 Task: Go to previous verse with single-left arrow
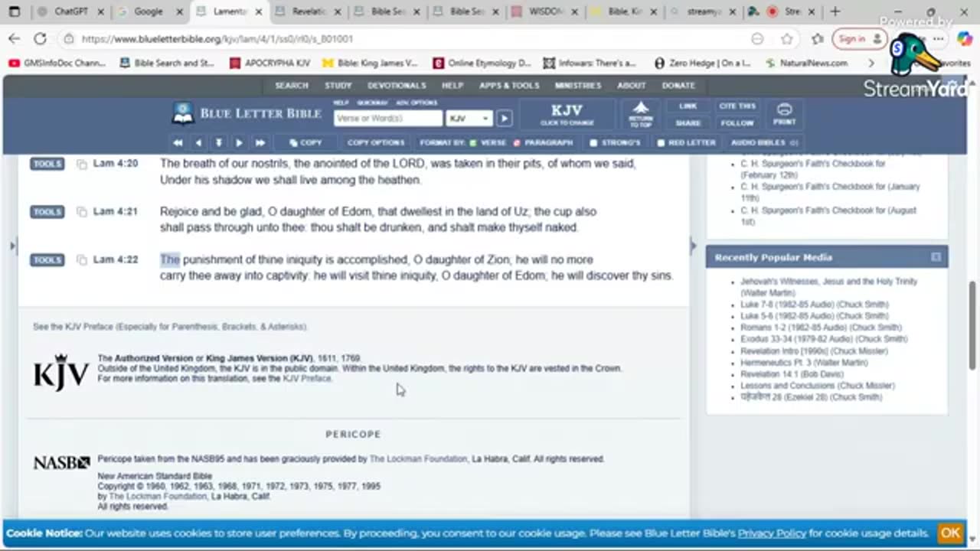click(x=198, y=142)
